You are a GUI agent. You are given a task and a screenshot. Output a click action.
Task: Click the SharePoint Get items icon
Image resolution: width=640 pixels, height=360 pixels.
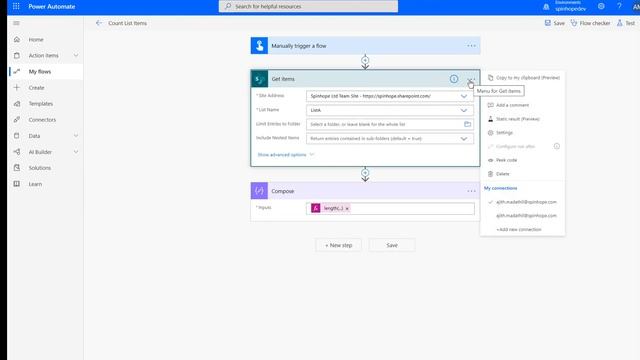coord(259,79)
